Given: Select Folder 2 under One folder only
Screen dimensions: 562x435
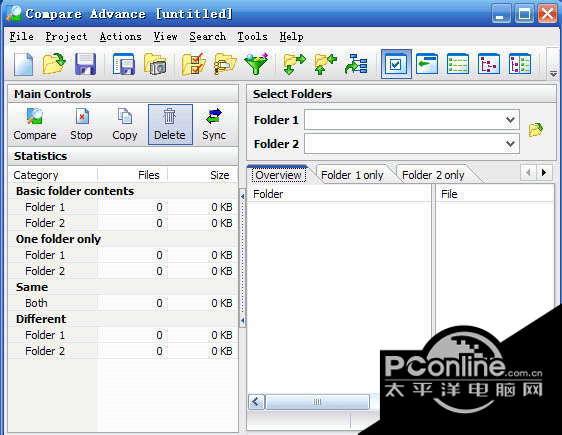Looking at the screenshot, I should [123, 271].
